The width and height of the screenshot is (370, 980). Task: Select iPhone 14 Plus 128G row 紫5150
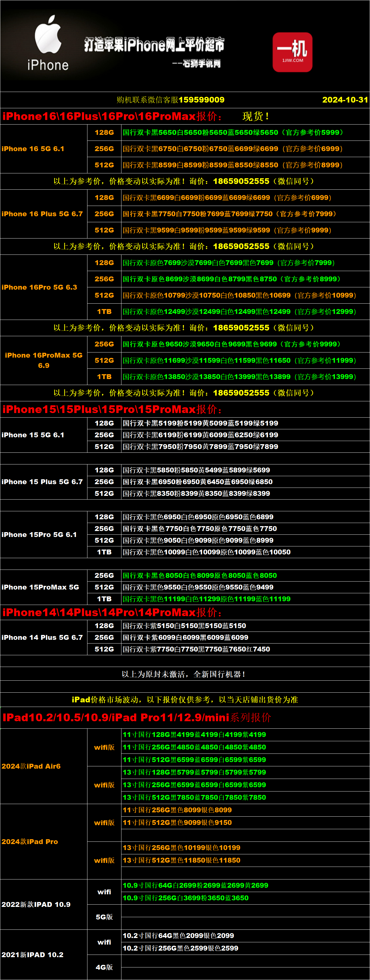click(245, 626)
